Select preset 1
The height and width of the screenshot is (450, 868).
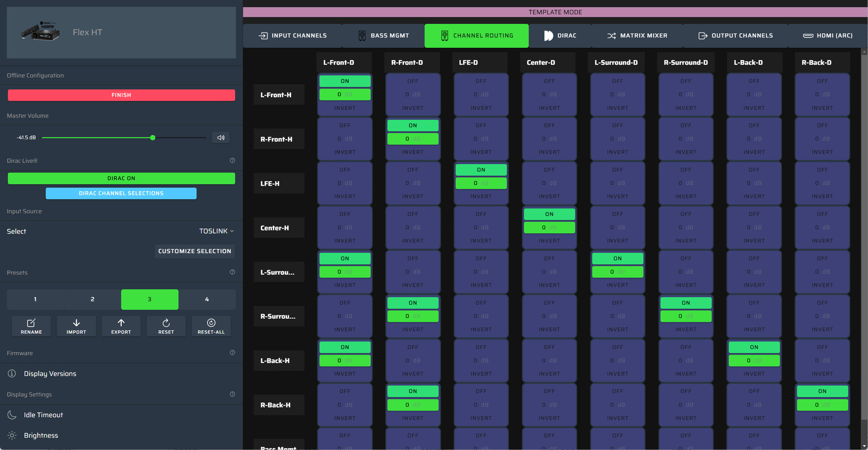(35, 299)
